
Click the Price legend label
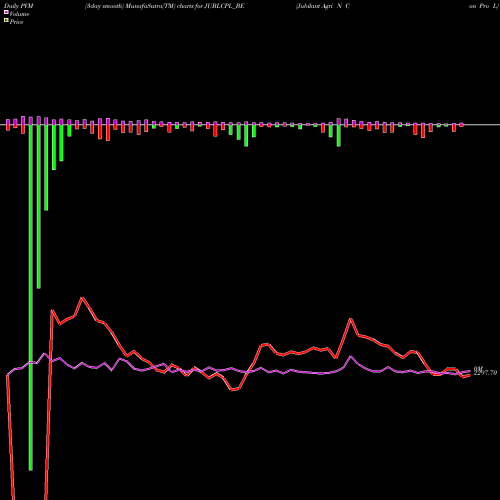pos(16,22)
